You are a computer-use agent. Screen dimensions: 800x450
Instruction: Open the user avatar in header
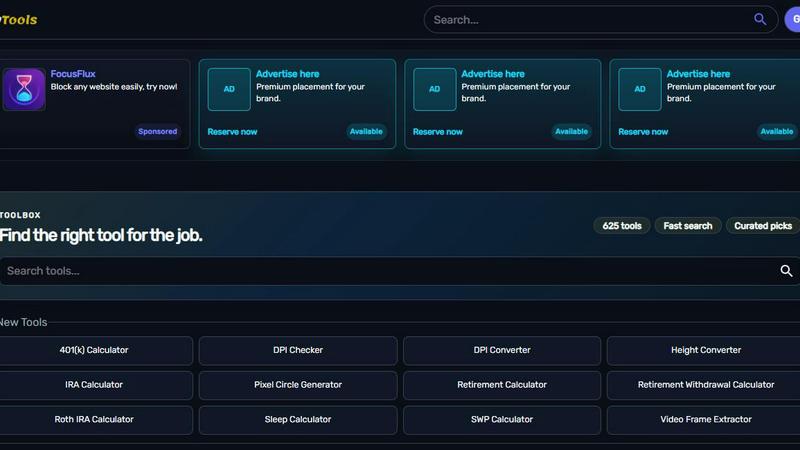point(792,20)
